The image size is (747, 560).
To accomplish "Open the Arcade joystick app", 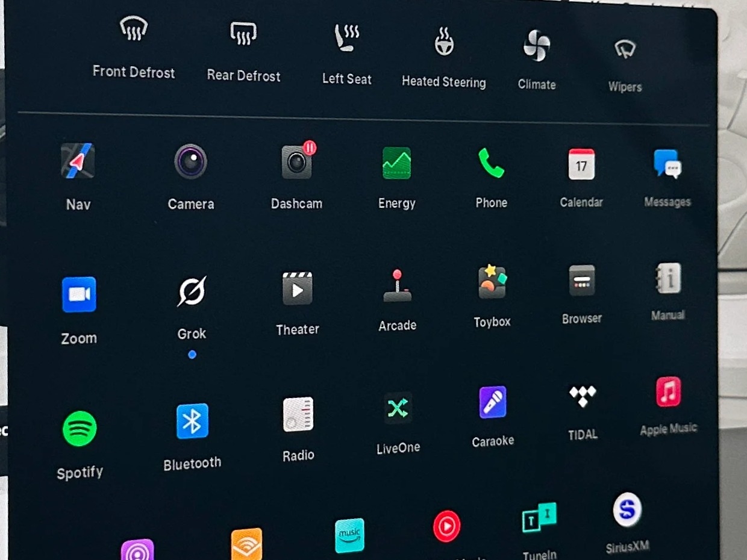I will 397,286.
